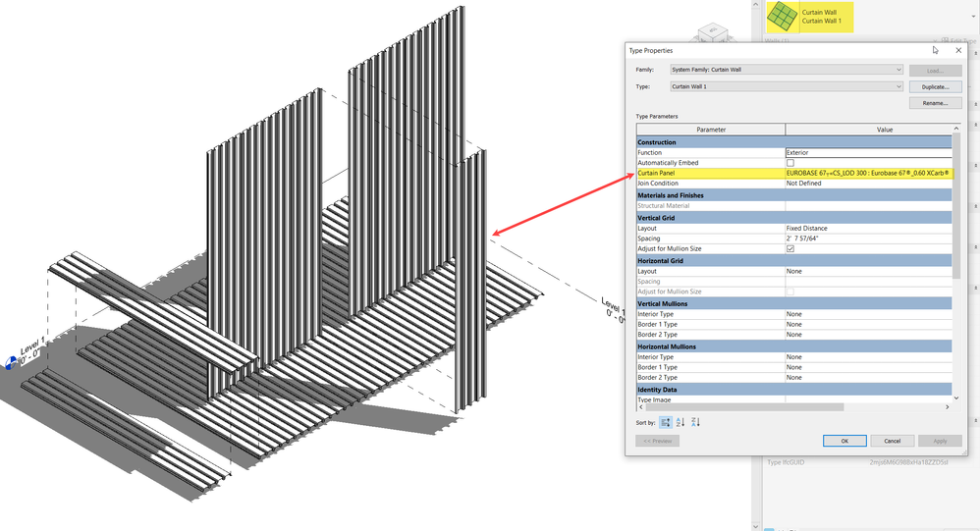
Task: Click the Curtain Wall type thumbnail icon
Action: [782, 17]
